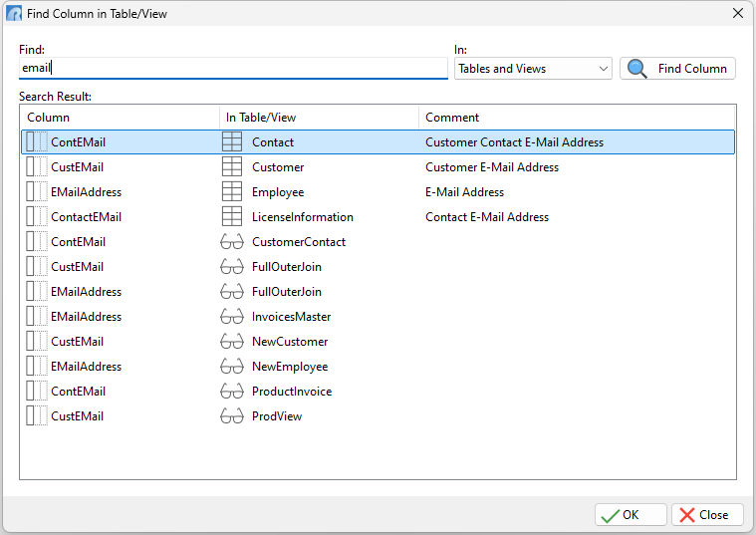Click the column icon in the ProdView row
This screenshot has height=535, width=756.
click(37, 416)
